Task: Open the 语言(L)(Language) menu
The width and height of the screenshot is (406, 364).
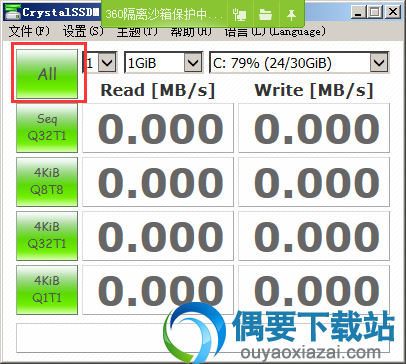Action: 275,33
